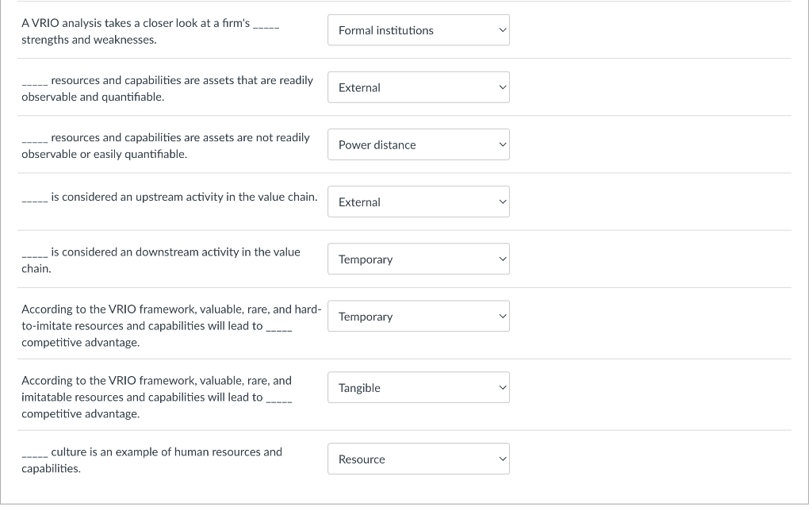Open the Formal institutions dropdown
This screenshot has width=812, height=511.
click(418, 30)
